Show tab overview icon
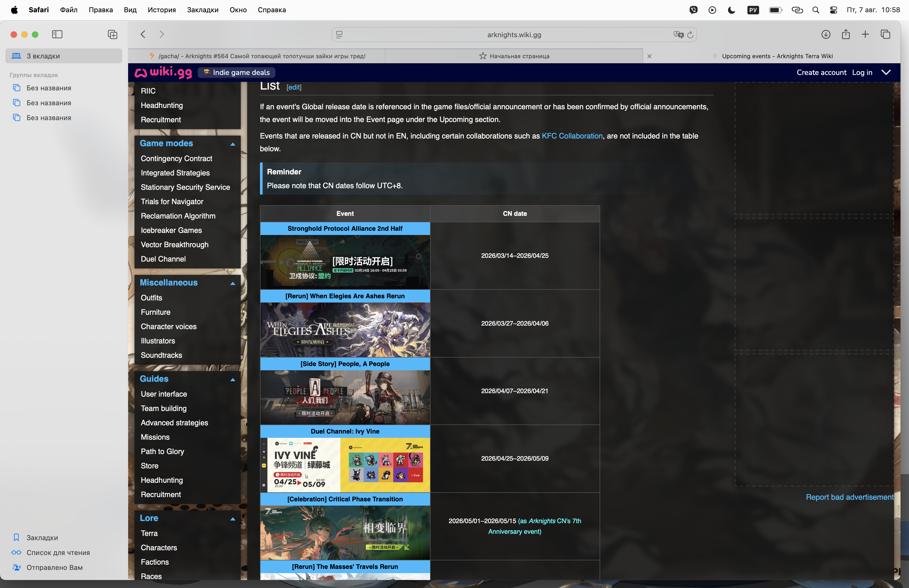Viewport: 909px width, 588px height. [885, 34]
